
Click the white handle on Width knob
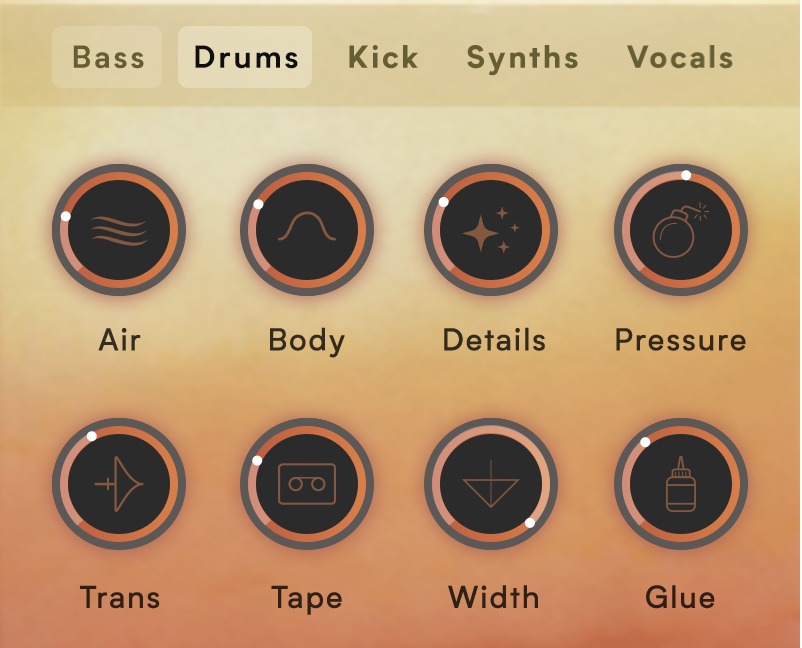530,523
